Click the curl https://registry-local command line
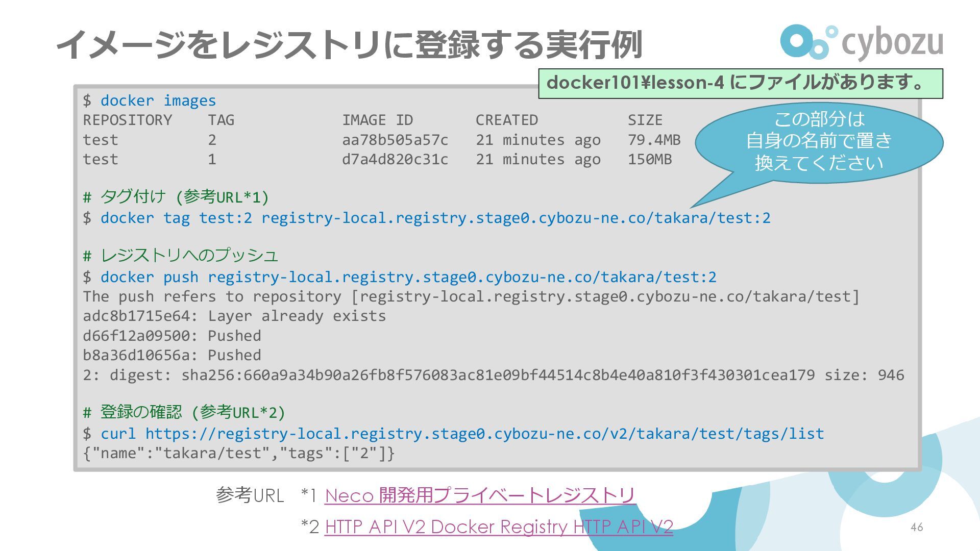 point(453,434)
